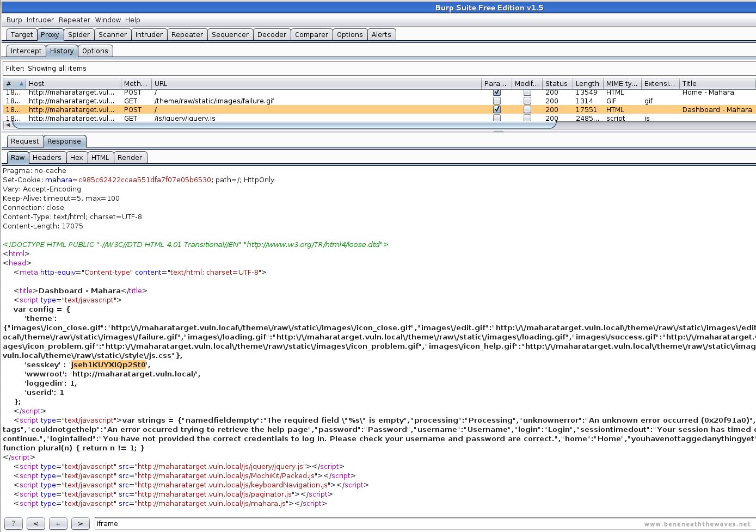The height and width of the screenshot is (532, 756).
Task: Open the Repeater menu in menu bar
Action: 75,20
